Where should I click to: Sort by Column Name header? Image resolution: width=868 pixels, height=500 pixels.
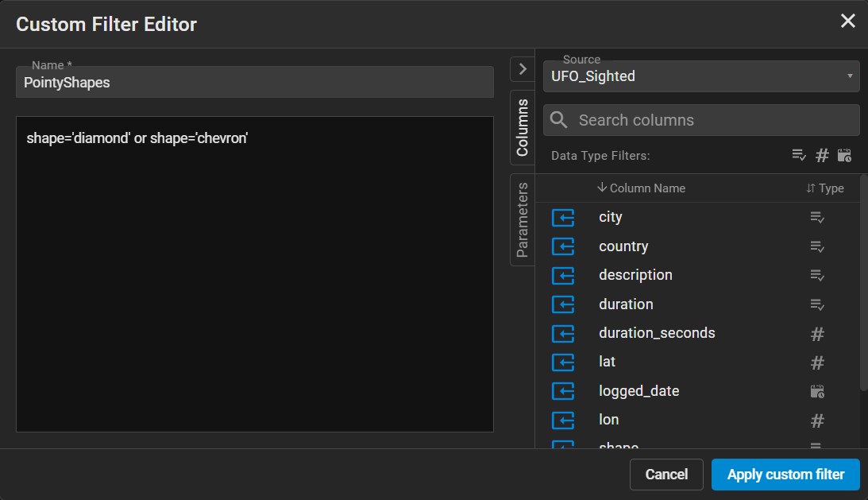641,188
